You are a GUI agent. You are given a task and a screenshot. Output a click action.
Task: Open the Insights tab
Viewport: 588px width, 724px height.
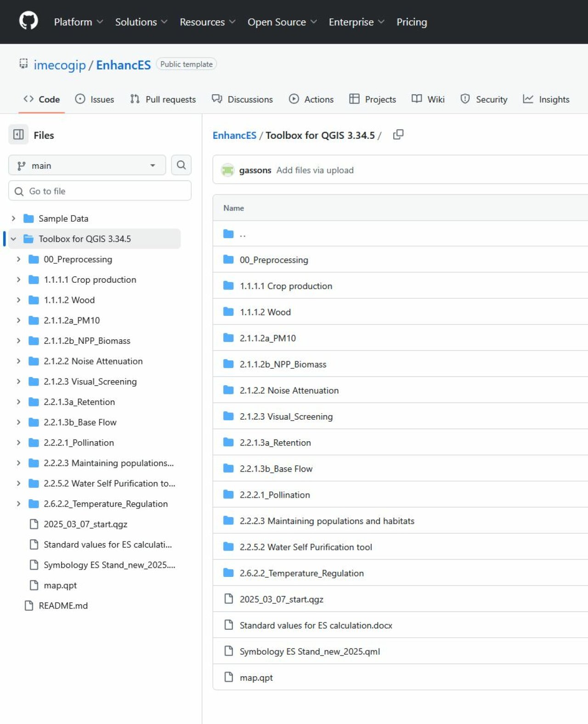[x=546, y=99]
